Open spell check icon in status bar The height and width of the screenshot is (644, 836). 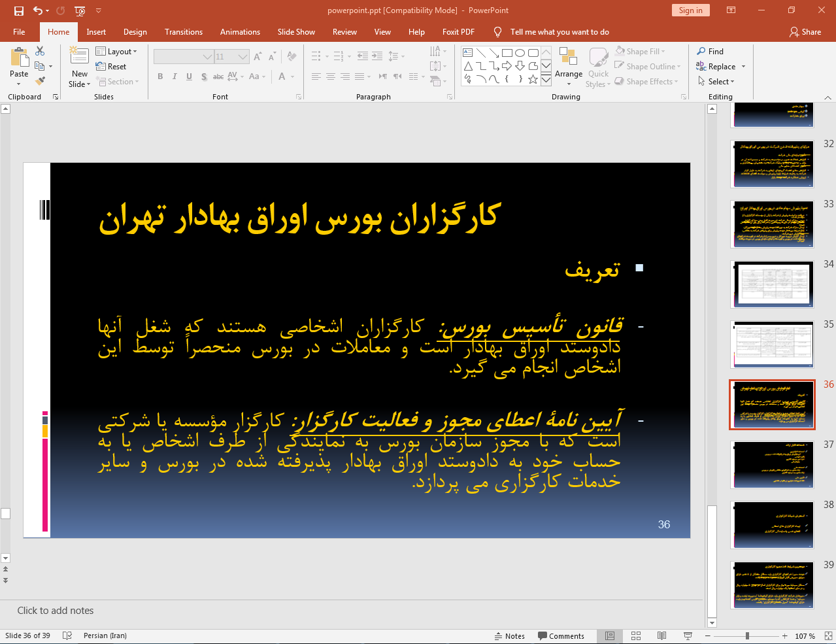pos(67,636)
